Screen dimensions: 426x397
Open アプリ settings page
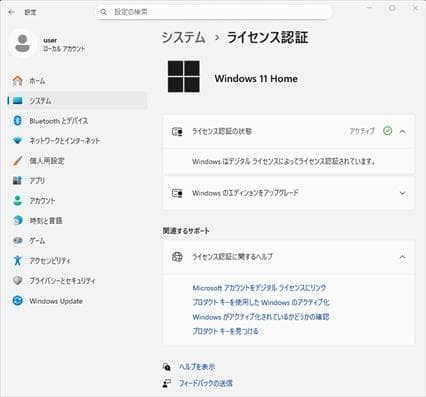77,180
